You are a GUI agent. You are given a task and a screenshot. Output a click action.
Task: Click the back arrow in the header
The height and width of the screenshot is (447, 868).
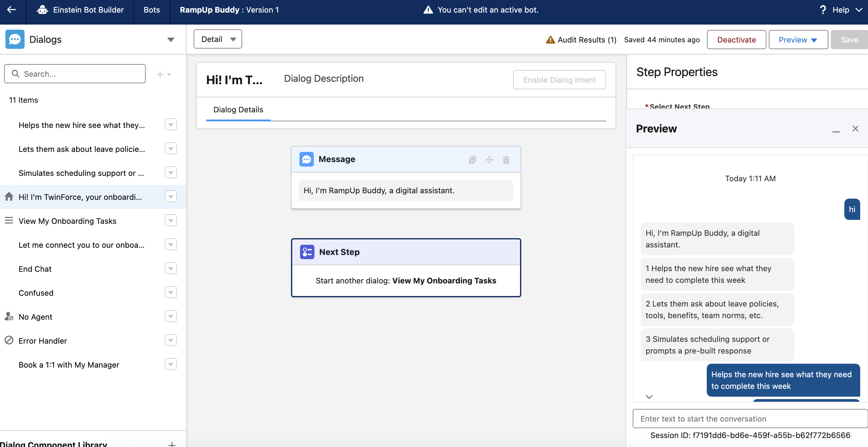coord(12,10)
